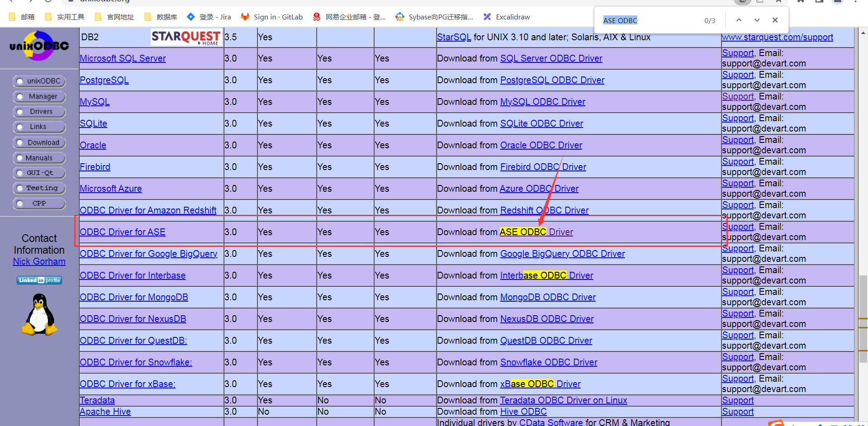
Task: Open ODBC Driver for ASE link
Action: 123,232
